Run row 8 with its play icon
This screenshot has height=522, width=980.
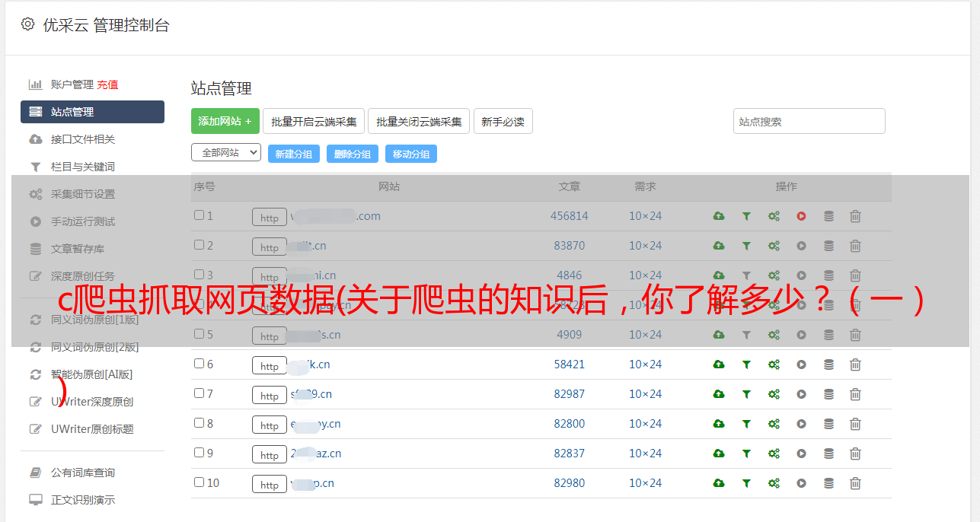(801, 424)
